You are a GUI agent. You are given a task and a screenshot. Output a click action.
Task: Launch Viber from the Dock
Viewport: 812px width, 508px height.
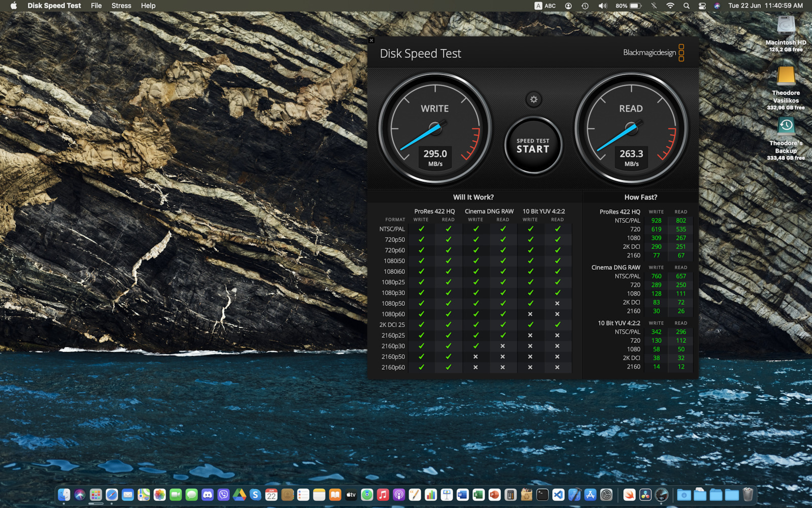point(223,494)
